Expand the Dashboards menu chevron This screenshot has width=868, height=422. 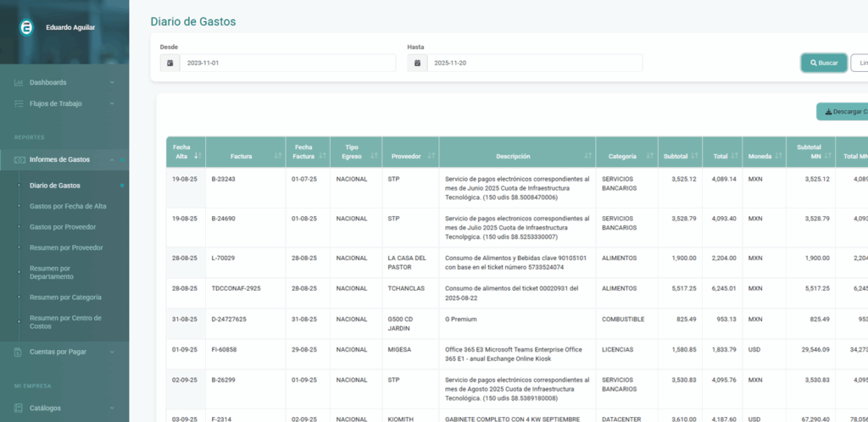112,82
